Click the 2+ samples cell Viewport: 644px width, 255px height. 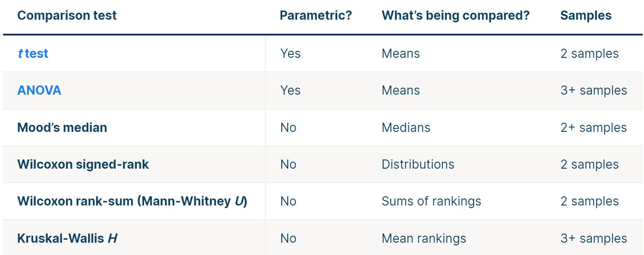click(x=594, y=127)
